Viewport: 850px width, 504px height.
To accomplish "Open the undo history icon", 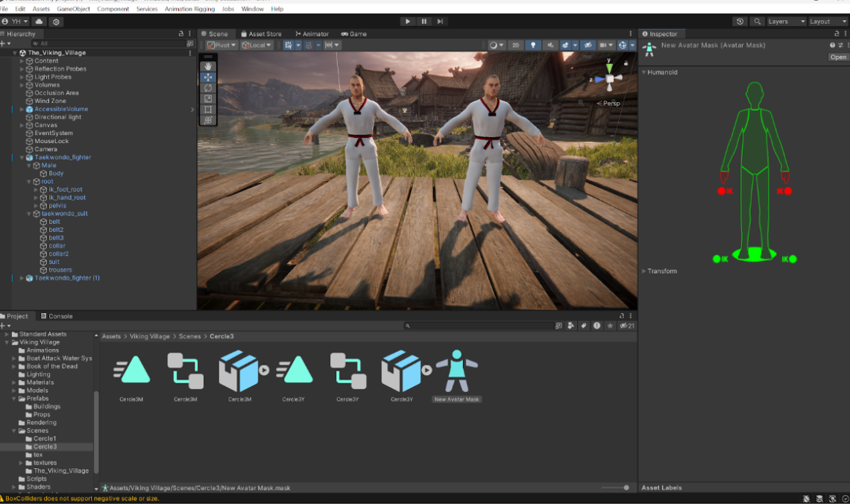I will (x=740, y=22).
